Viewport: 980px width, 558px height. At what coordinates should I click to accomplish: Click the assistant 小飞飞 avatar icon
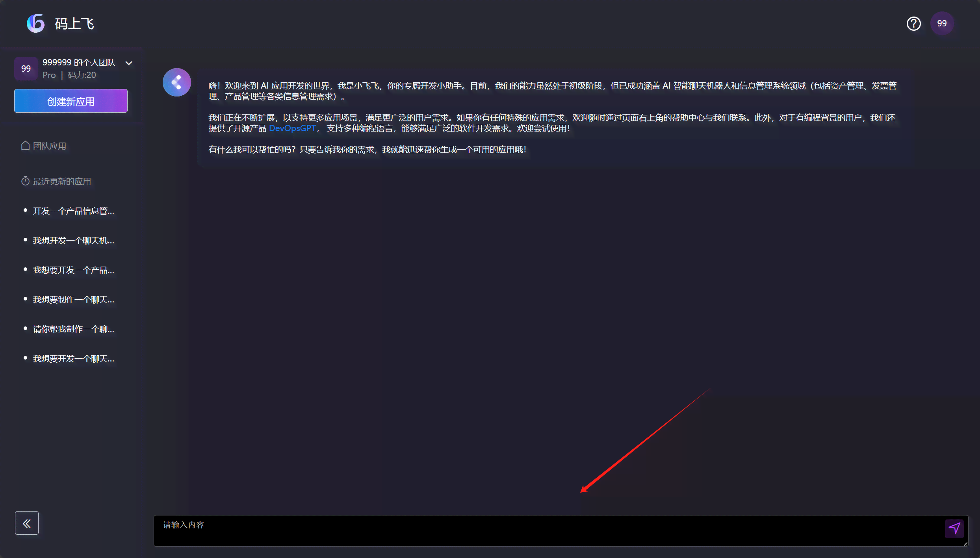tap(177, 82)
